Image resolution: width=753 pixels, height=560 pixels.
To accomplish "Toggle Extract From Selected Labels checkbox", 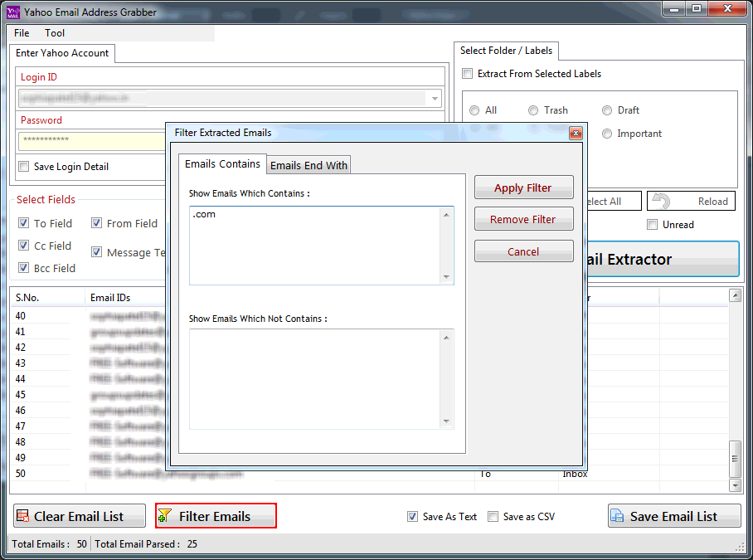I will pyautogui.click(x=467, y=74).
